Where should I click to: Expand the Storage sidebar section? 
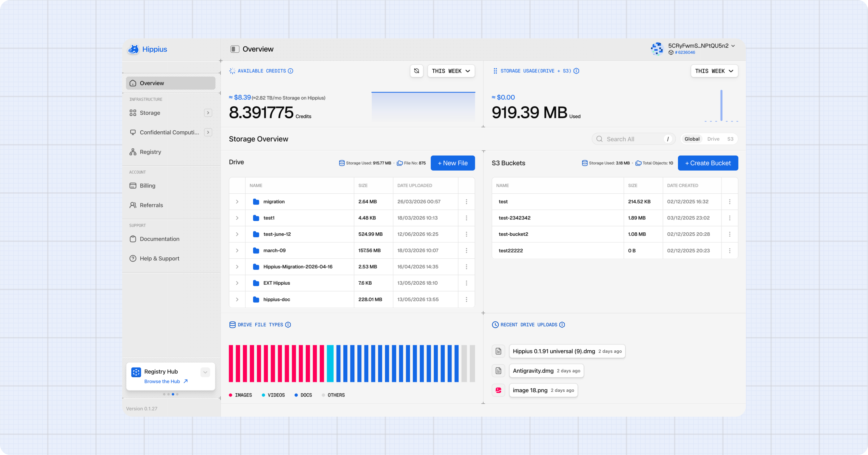[x=208, y=113]
